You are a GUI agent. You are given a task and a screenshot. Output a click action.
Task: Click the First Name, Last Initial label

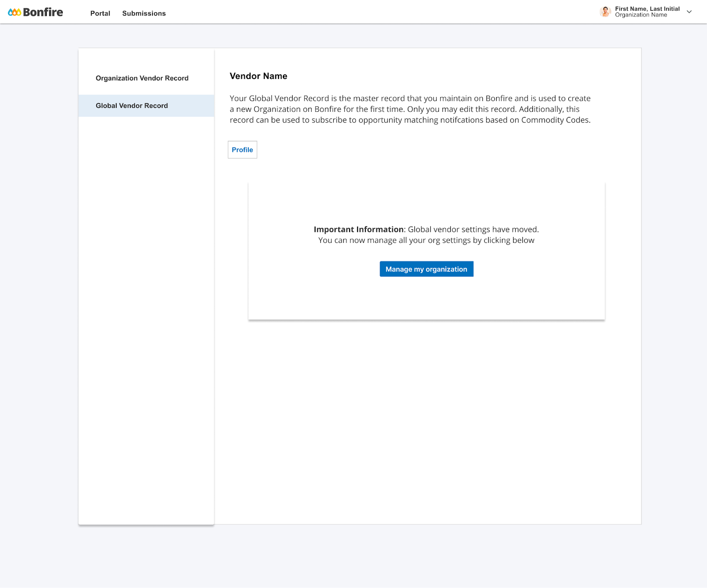pos(647,9)
